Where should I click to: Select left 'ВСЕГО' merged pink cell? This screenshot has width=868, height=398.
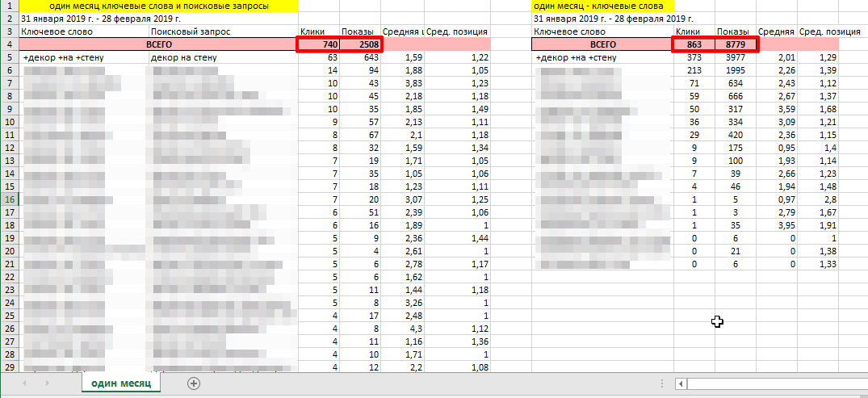coord(158,45)
